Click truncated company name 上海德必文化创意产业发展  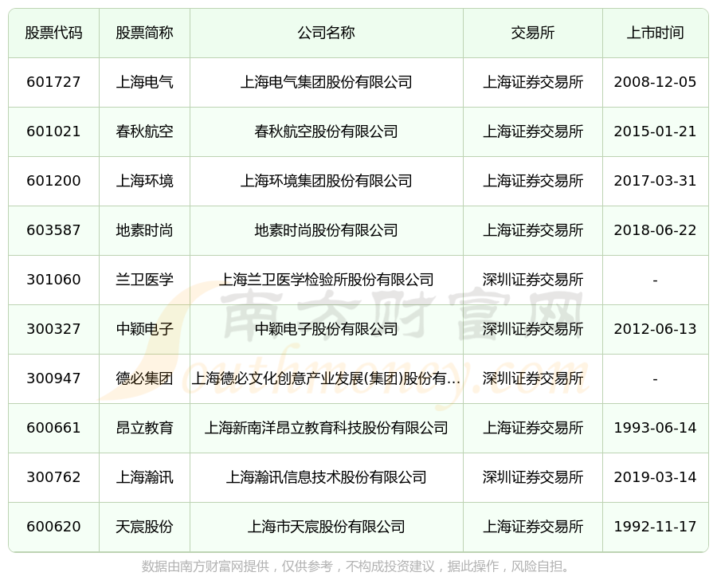click(x=326, y=378)
